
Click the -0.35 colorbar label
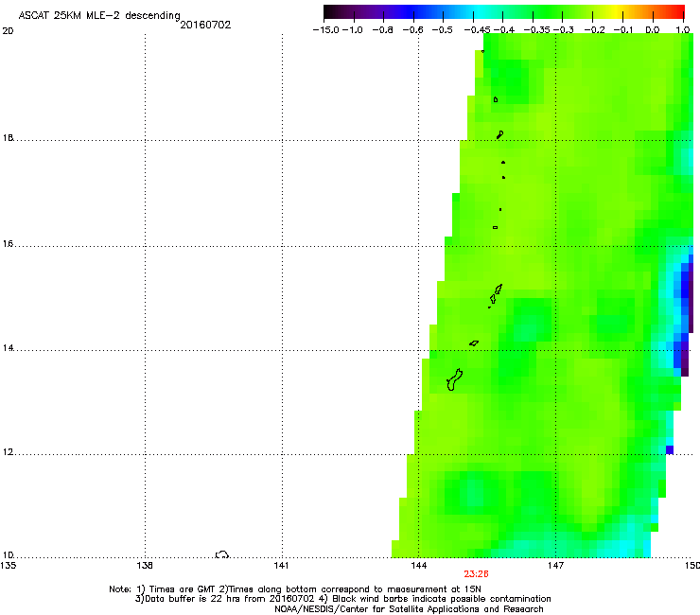pyautogui.click(x=537, y=30)
